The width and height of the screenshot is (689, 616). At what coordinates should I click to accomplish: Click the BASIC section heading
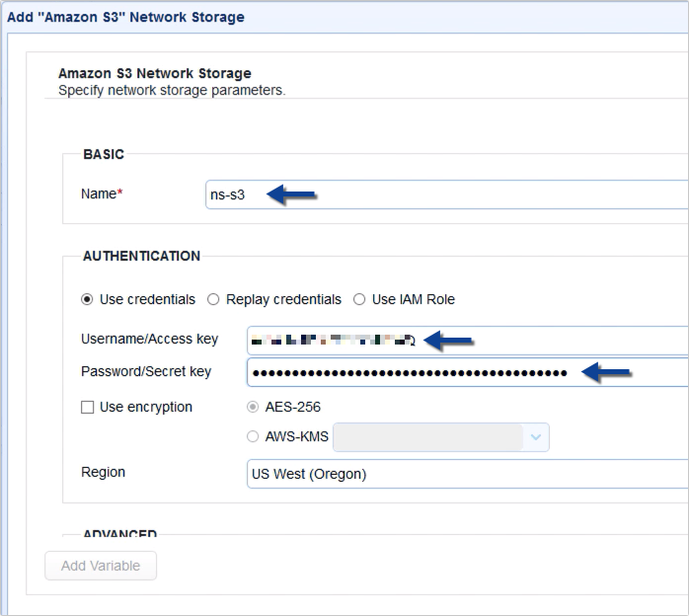point(104,154)
